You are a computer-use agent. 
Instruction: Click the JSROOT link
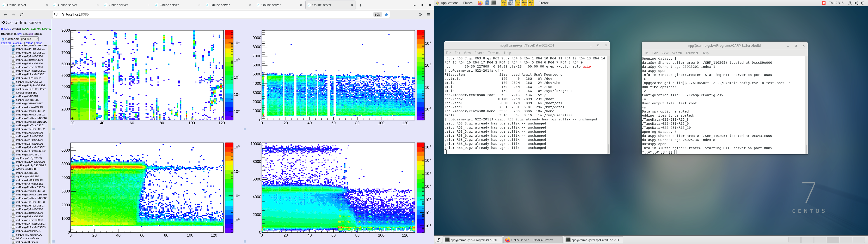coord(6,29)
